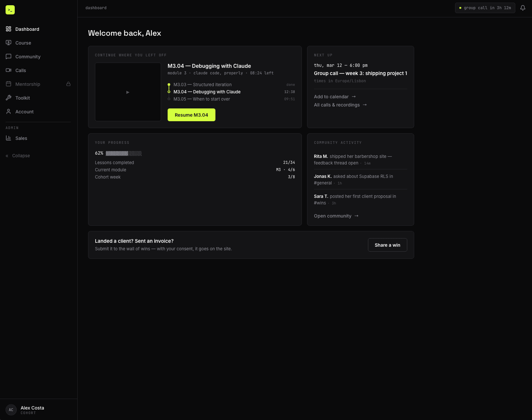
Task: Click the terminal logo icon
Action: (10, 10)
